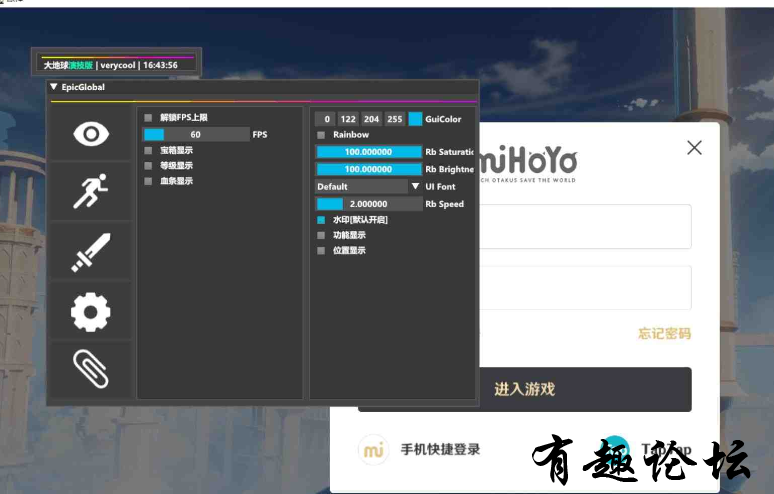Enable the 解锁FPS上限 checkbox
Screen dimensions: 774x494
pyautogui.click(x=148, y=118)
